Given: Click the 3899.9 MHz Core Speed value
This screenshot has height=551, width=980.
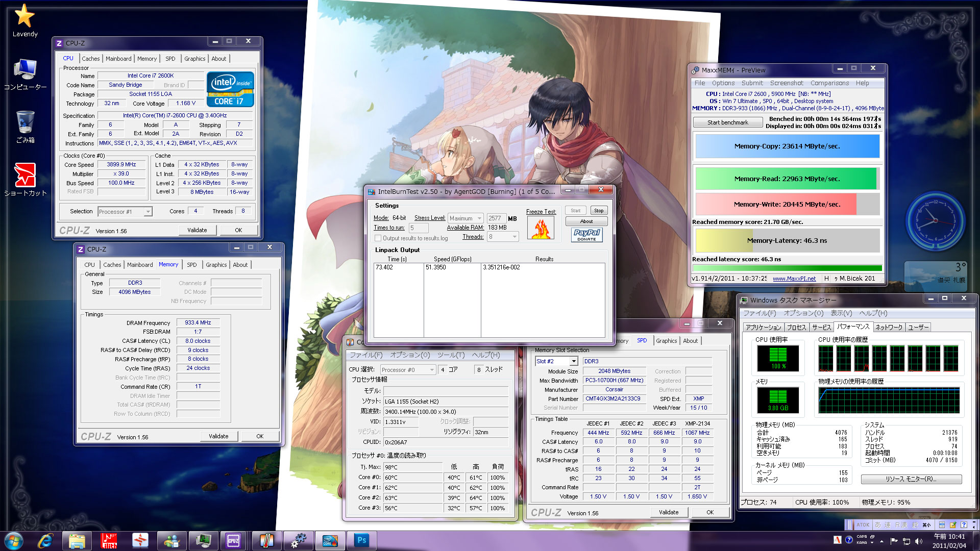Looking at the screenshot, I should [x=121, y=165].
